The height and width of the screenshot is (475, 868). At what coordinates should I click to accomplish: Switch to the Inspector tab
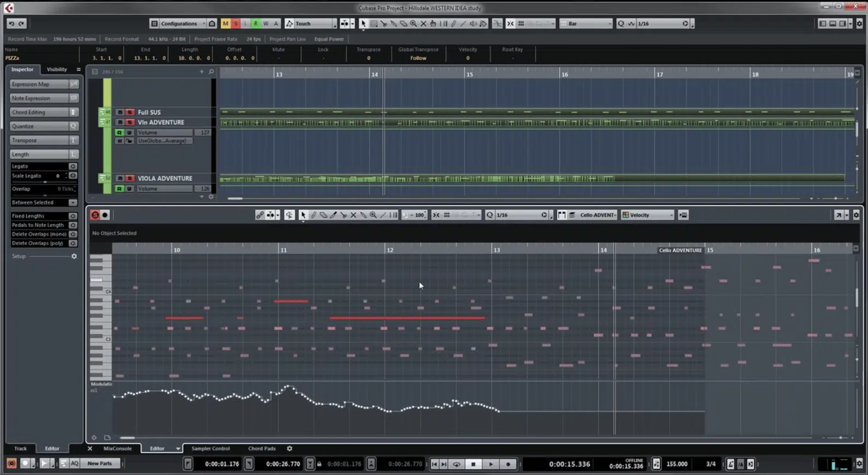click(x=22, y=69)
